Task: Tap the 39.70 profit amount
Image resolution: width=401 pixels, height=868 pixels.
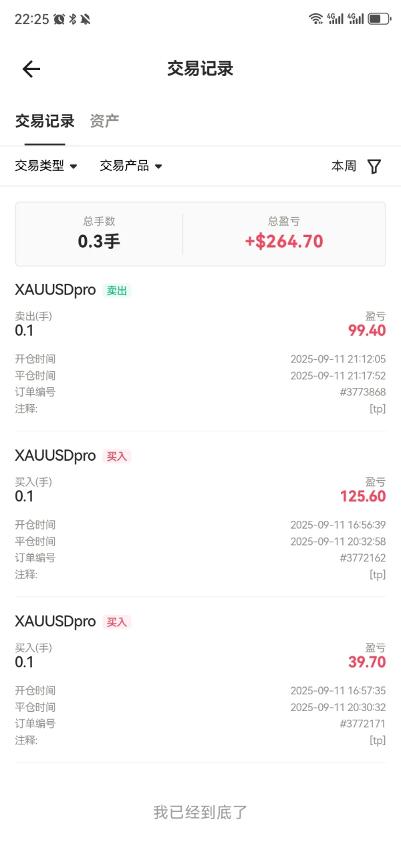Action: [367, 662]
